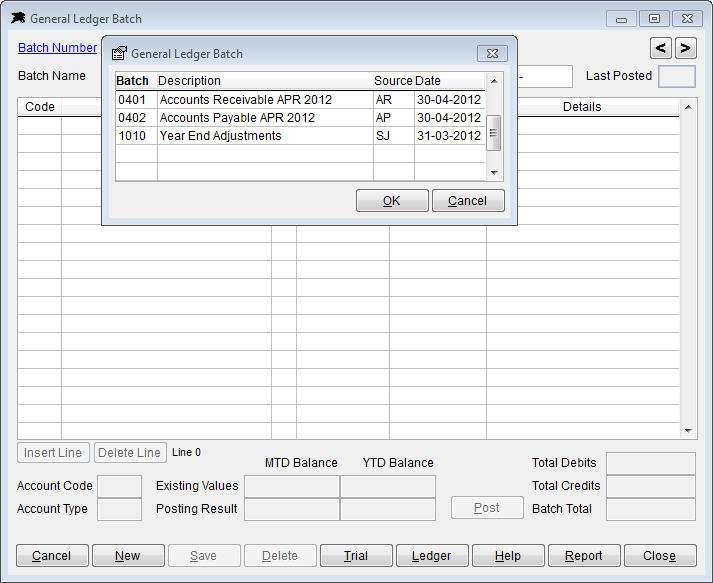Image resolution: width=713 pixels, height=583 pixels.
Task: Go to the next batch with right arrow
Action: [685, 47]
